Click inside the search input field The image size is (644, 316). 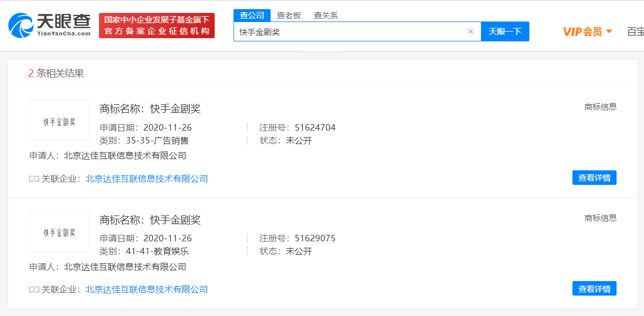tap(350, 31)
